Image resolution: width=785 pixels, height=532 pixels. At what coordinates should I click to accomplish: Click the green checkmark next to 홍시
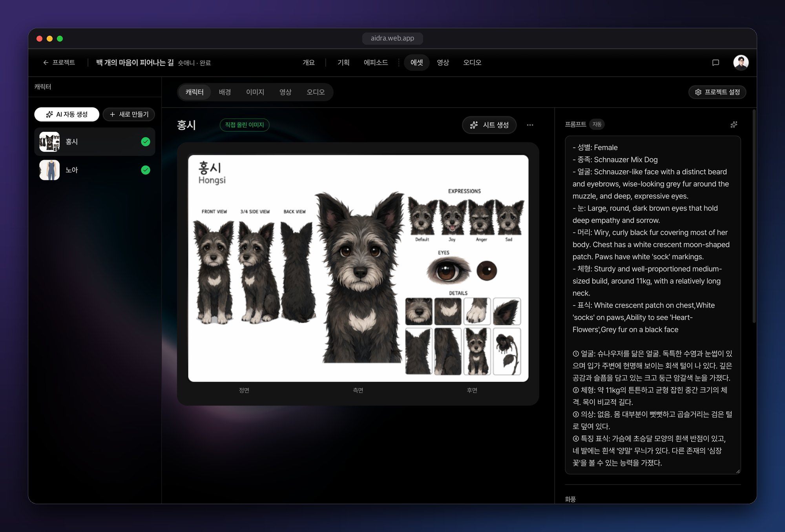click(x=146, y=142)
